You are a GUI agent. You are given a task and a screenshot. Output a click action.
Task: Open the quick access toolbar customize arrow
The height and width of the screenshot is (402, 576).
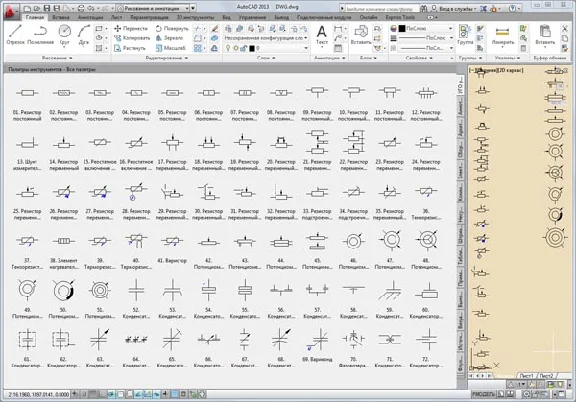pyautogui.click(x=194, y=8)
